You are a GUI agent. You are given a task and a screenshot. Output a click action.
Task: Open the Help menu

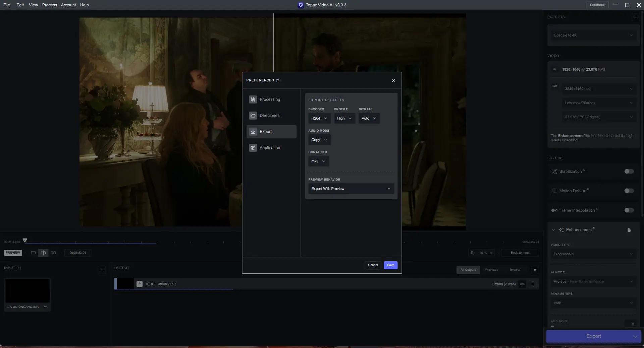pyautogui.click(x=84, y=5)
